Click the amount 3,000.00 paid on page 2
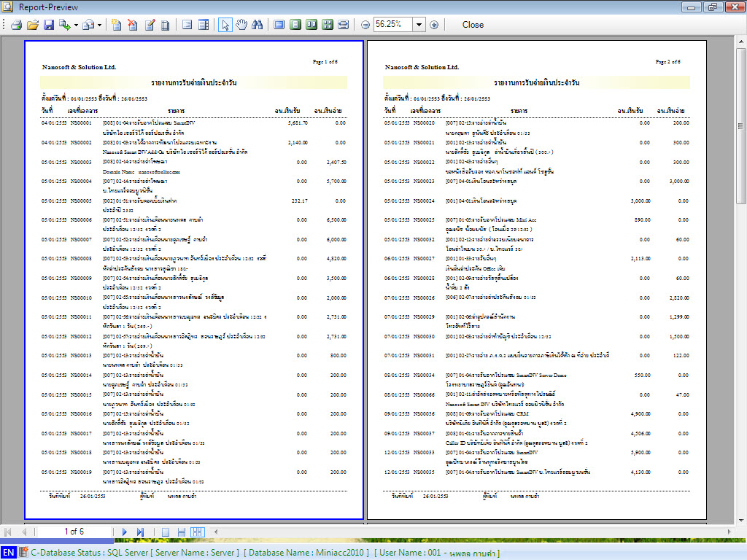 click(679, 182)
